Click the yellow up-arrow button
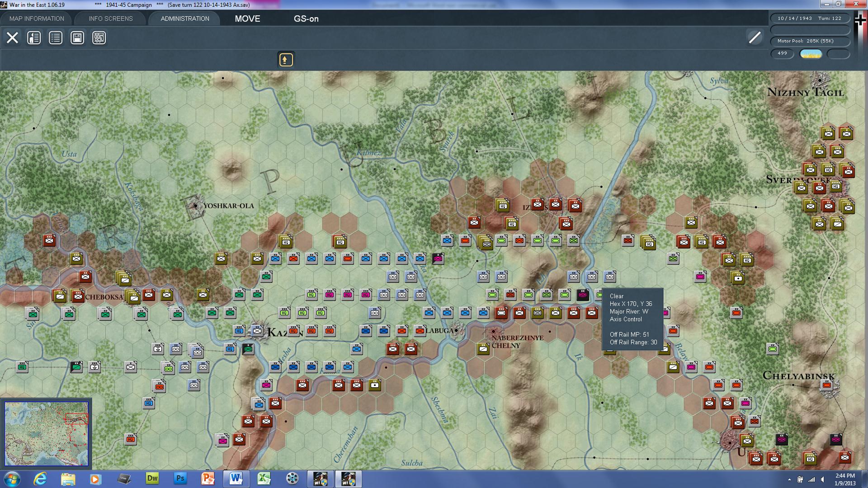Viewport: 868px width, 488px height. 286,60
